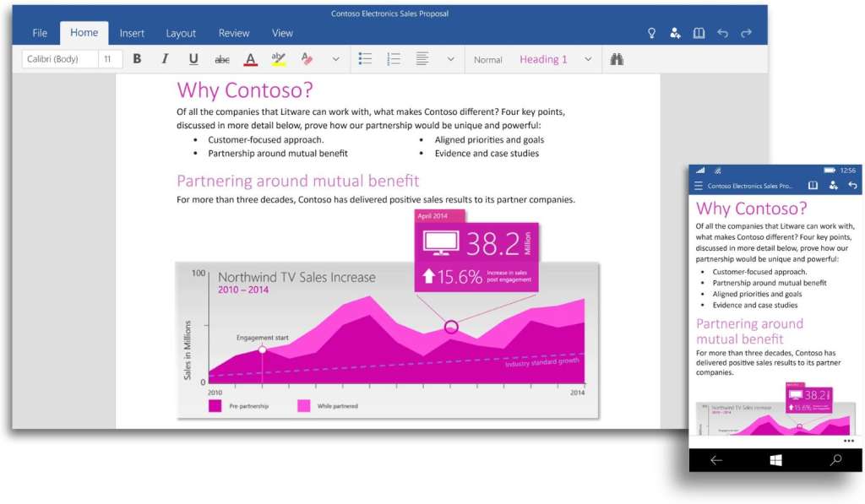The height and width of the screenshot is (504, 865).
Task: Pick the yellow text highlight color
Action: coord(278,59)
